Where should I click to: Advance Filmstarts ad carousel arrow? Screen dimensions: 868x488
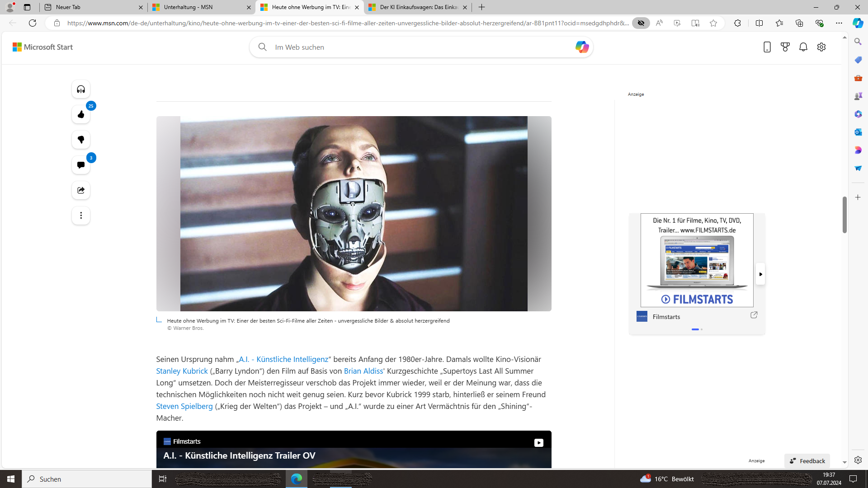[760, 274]
